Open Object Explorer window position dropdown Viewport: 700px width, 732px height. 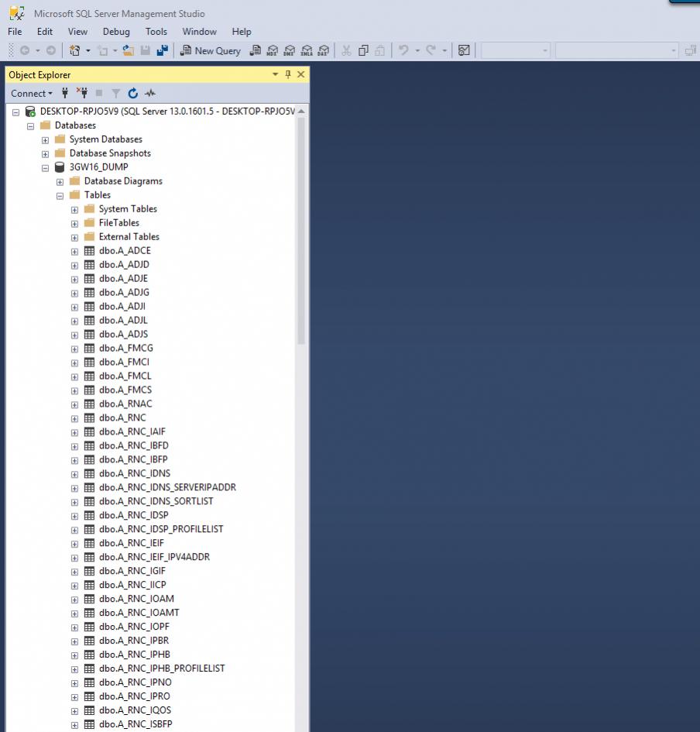click(x=276, y=74)
